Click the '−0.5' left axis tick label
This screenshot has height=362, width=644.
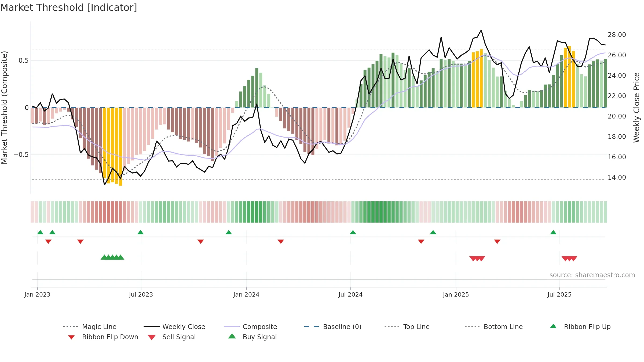21,155
